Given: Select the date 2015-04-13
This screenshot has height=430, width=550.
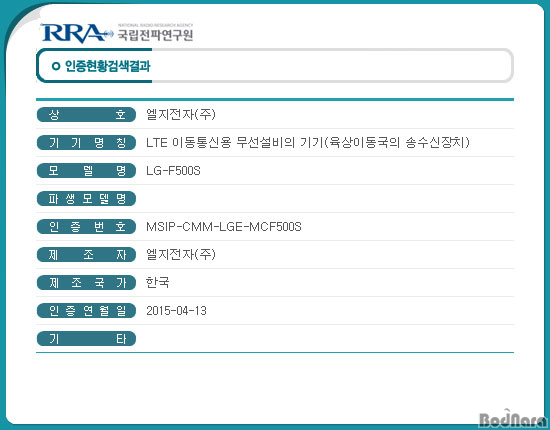Looking at the screenshot, I should pyautogui.click(x=176, y=311).
